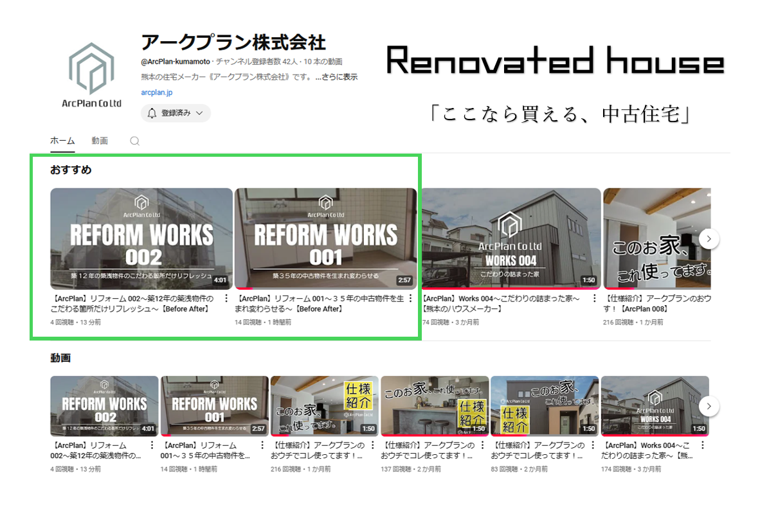
Task: Click the channel search magnifier icon
Action: (x=135, y=141)
